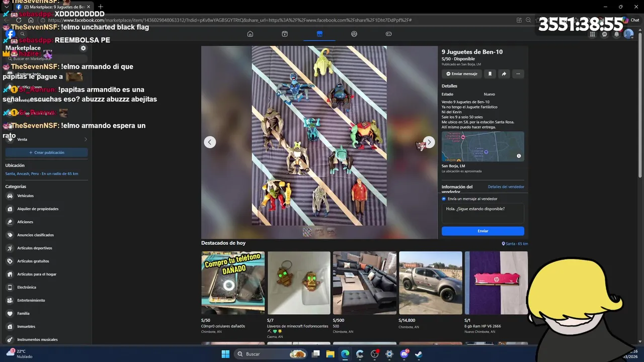This screenshot has height=362, width=644.
Task: Open the Facebook Home icon in top navigation
Action: pos(250,34)
